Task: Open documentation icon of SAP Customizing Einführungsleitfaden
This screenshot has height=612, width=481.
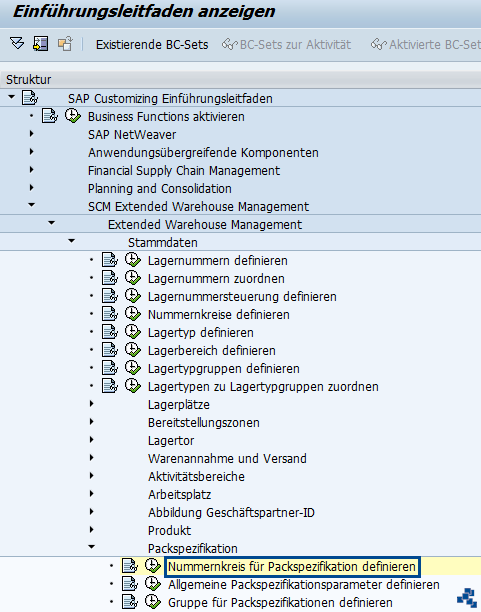Action: point(30,98)
